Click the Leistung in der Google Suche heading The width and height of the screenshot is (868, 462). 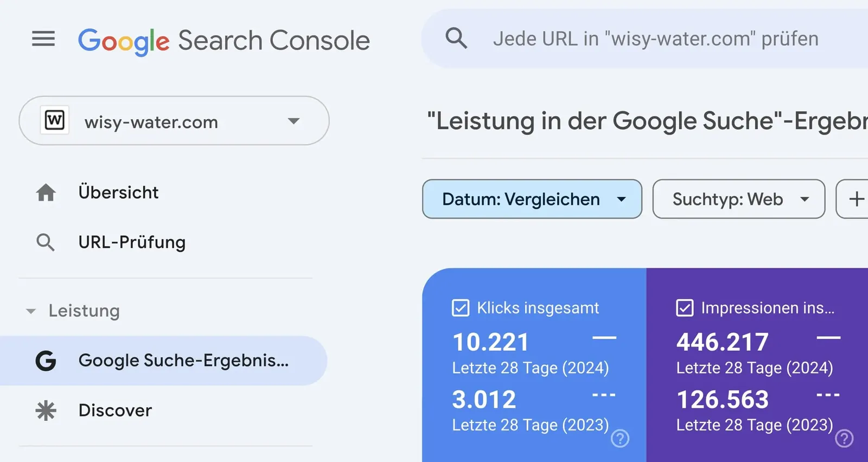click(647, 120)
